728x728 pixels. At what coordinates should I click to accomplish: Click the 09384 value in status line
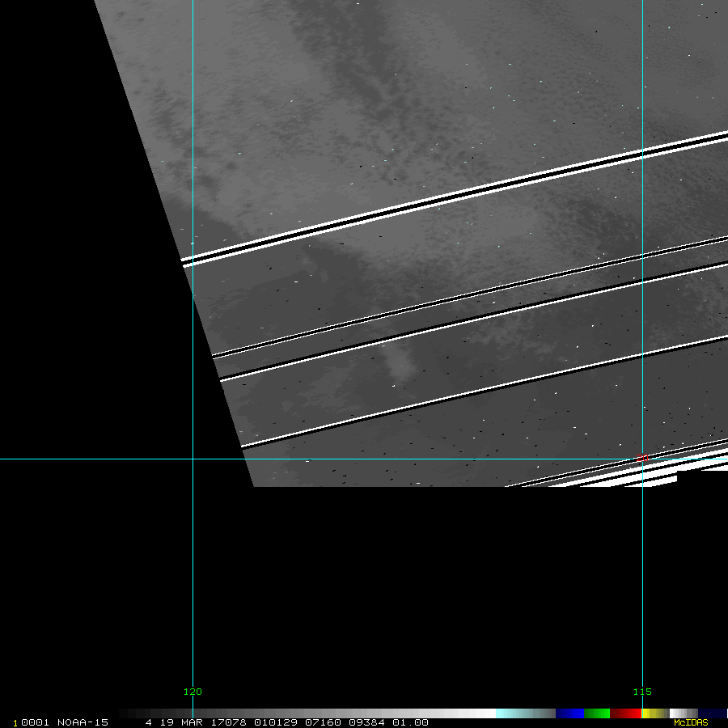[x=365, y=722]
